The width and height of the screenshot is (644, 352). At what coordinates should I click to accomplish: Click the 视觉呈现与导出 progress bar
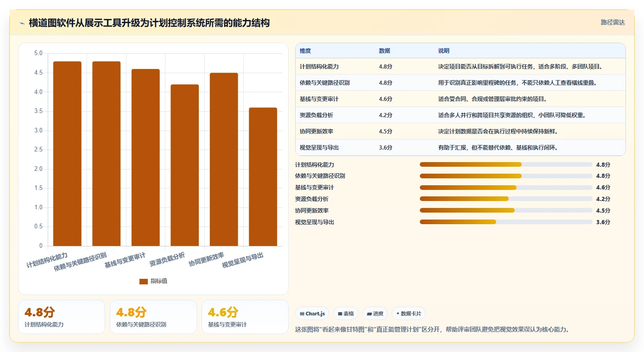click(506, 222)
